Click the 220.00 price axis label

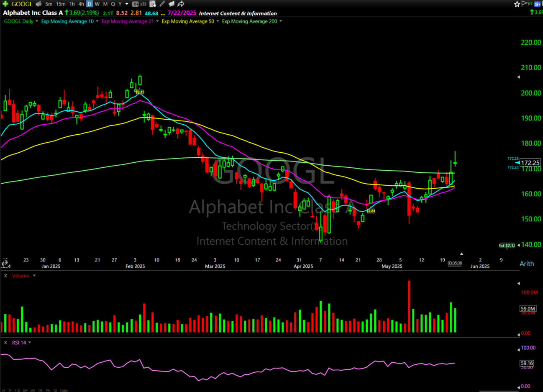click(531, 42)
